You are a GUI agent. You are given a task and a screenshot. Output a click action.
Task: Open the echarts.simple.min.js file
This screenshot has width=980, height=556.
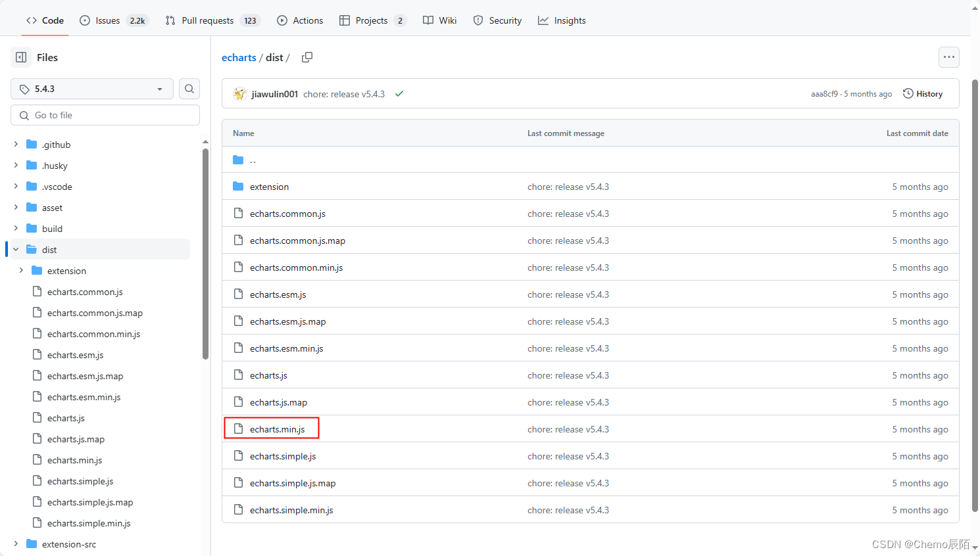(291, 509)
